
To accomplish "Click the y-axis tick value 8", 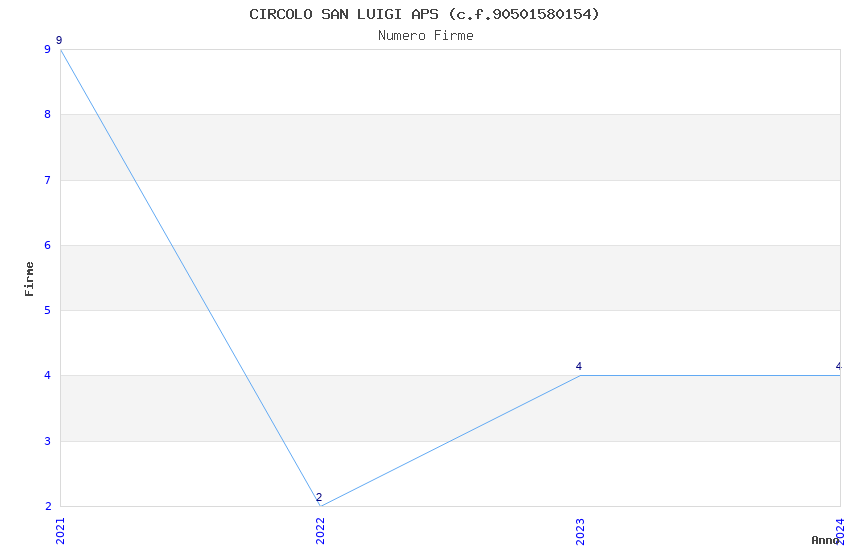I will 48,114.
